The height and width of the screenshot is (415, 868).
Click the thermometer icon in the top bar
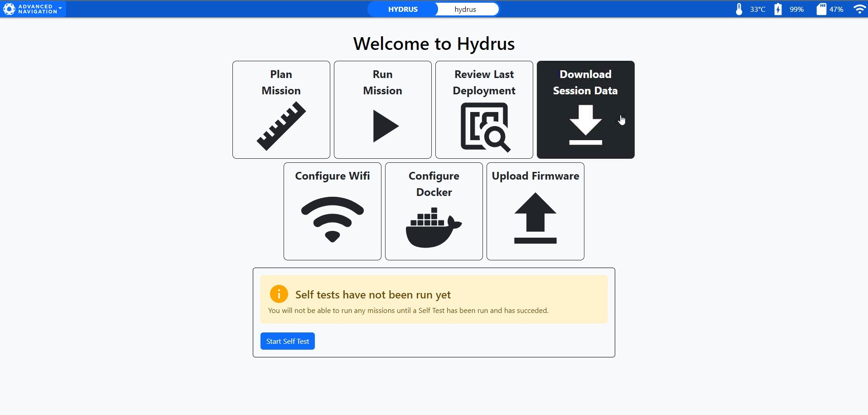pos(739,10)
